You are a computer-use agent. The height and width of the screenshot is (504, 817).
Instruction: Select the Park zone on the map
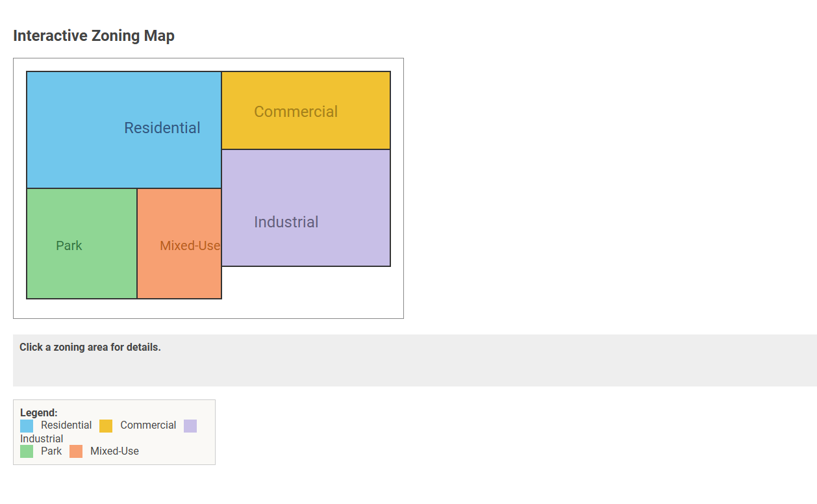click(81, 244)
